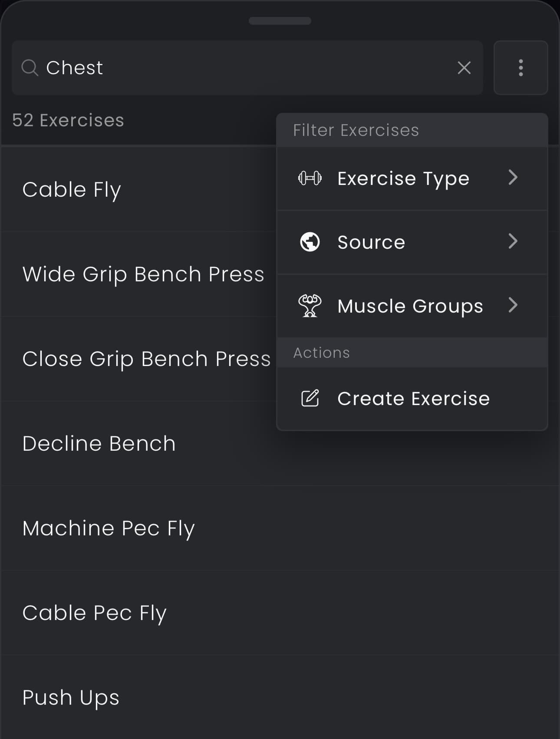560x739 pixels.
Task: Select Machine Pec Fly exercise
Action: pyautogui.click(x=109, y=528)
